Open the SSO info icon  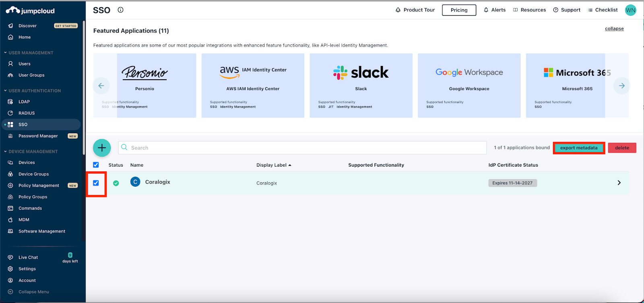(120, 10)
